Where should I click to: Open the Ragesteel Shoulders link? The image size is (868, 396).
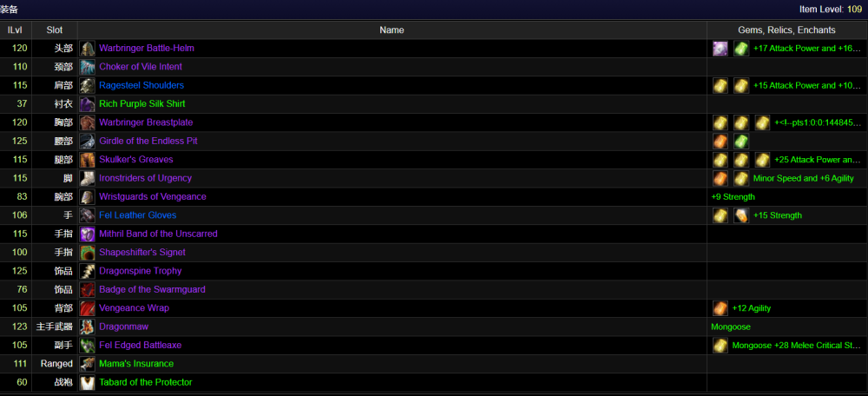coord(141,85)
